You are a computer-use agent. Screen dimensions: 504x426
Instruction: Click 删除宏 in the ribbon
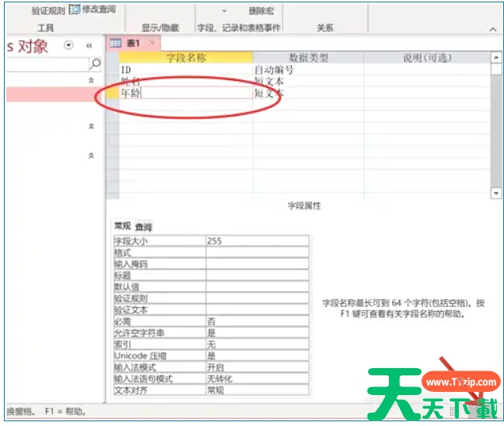[261, 11]
